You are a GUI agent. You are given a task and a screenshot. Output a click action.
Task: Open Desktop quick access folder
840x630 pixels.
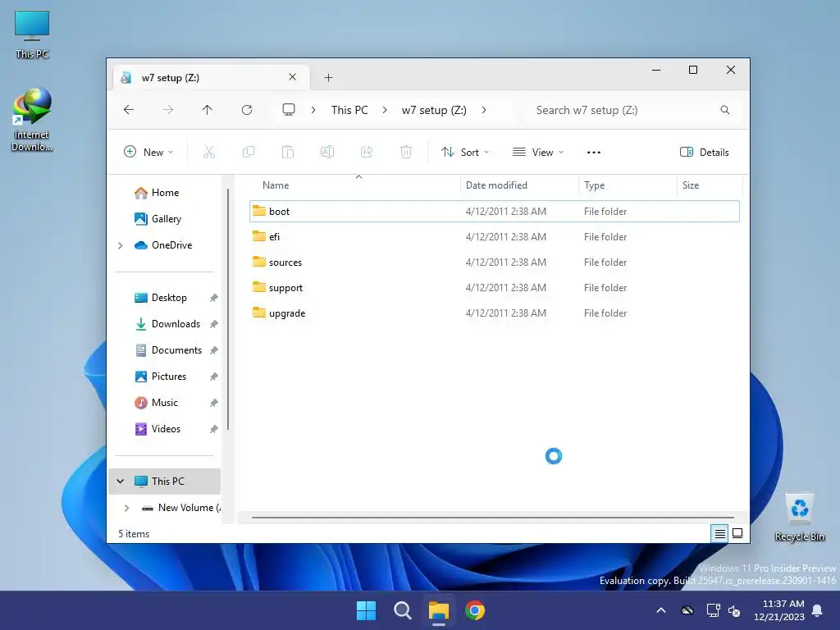pos(169,297)
